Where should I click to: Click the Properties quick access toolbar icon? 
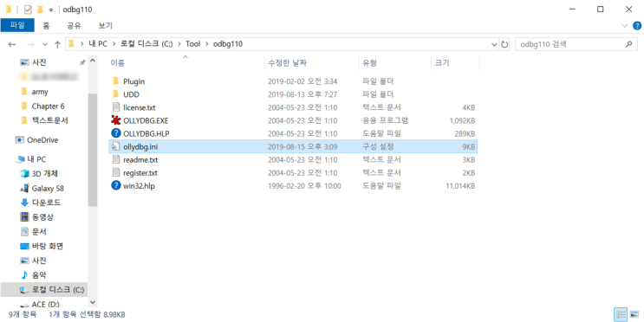pyautogui.click(x=28, y=9)
